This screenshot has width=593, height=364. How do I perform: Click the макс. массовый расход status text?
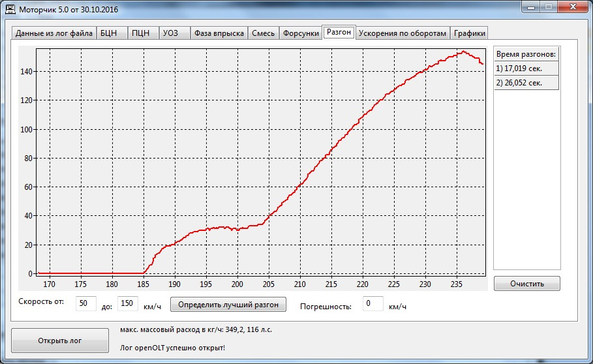click(196, 329)
